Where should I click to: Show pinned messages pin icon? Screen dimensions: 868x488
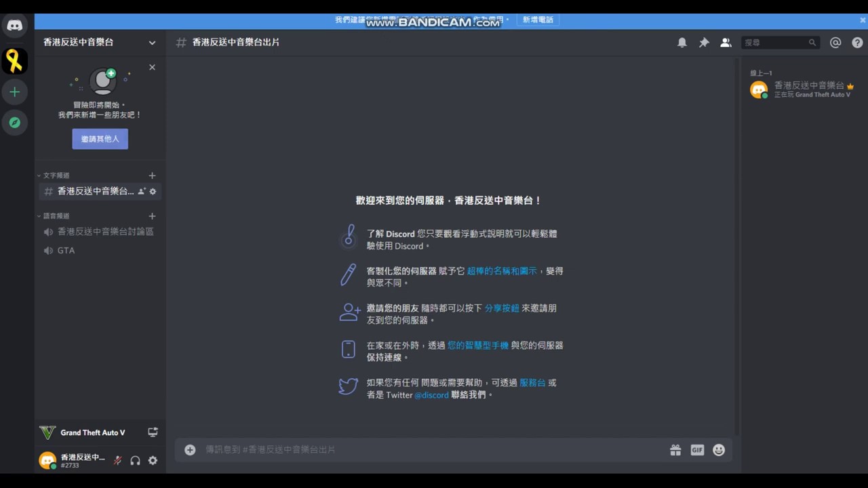coord(704,43)
